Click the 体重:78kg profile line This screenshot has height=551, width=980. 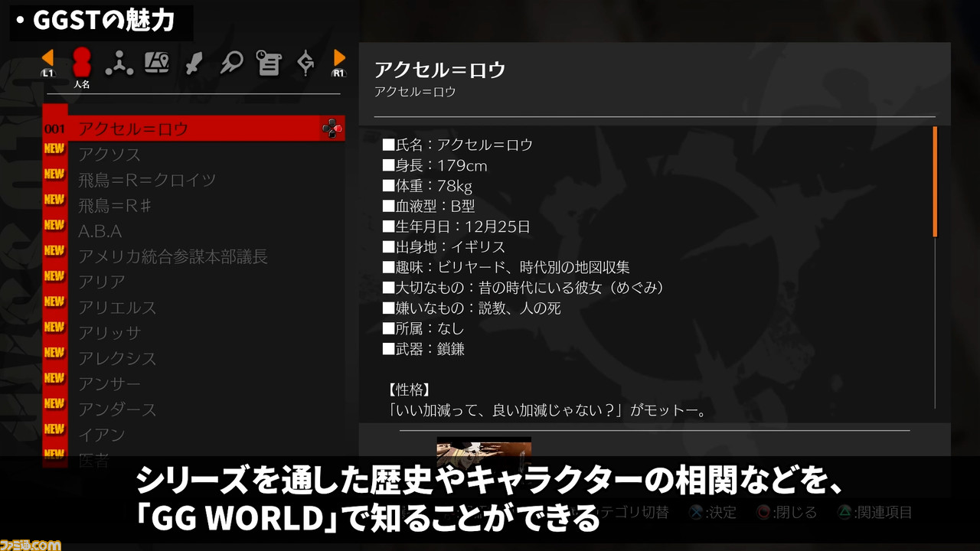(x=427, y=186)
